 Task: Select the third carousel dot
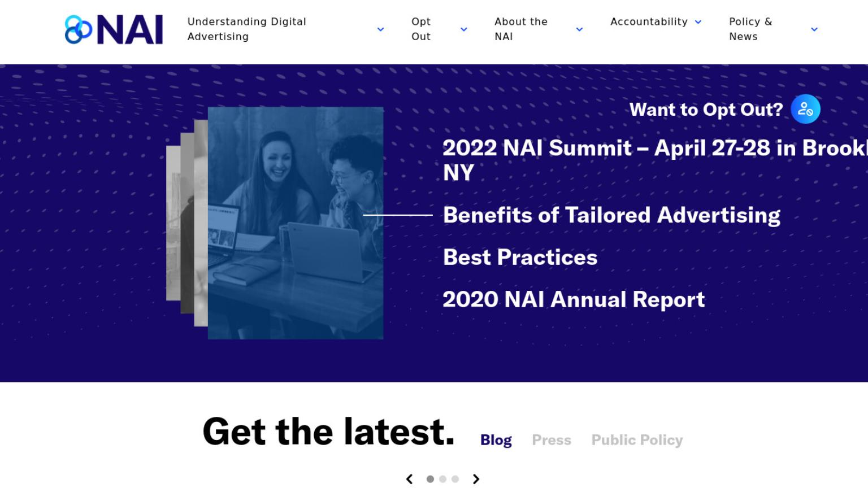coord(455,479)
